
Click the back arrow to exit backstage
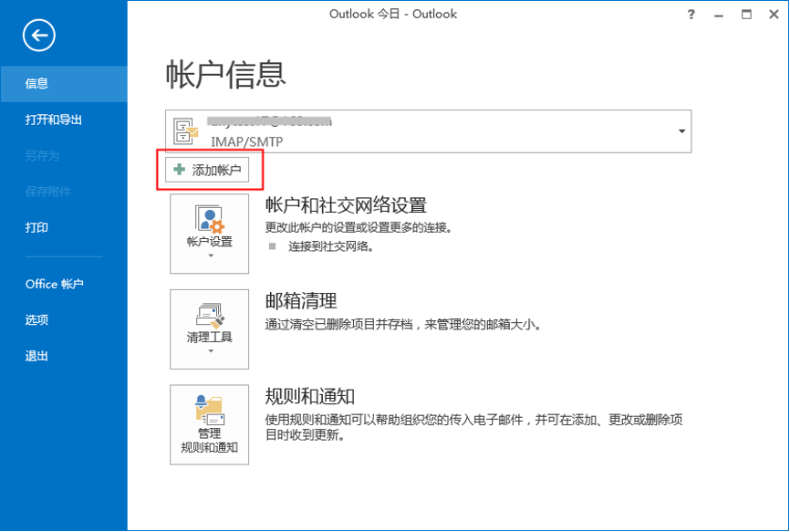click(x=39, y=36)
